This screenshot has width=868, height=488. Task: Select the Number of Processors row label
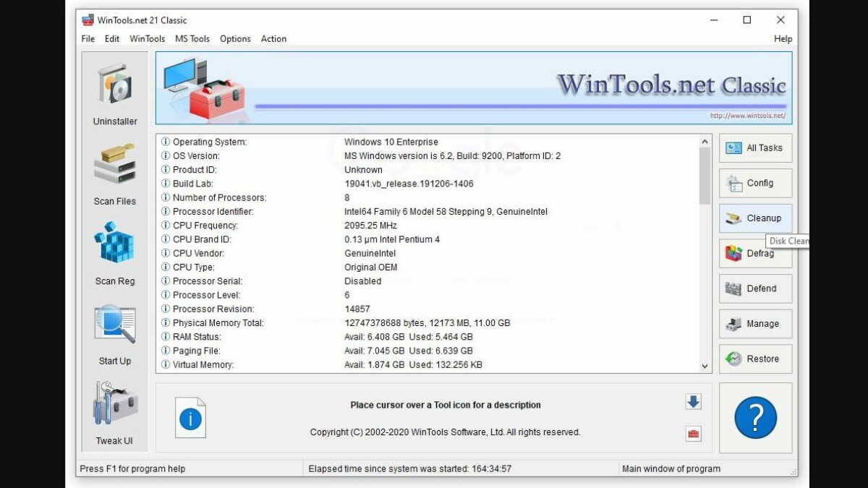point(219,197)
